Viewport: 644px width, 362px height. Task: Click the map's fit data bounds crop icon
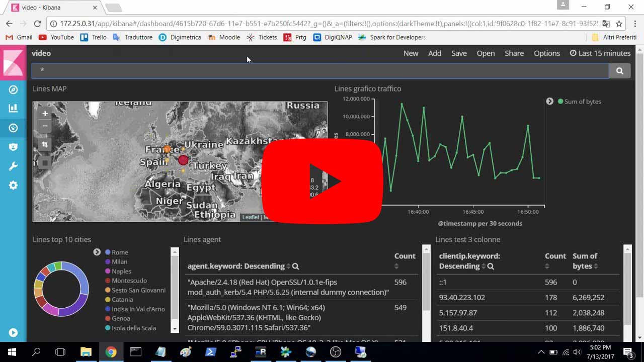(45, 145)
